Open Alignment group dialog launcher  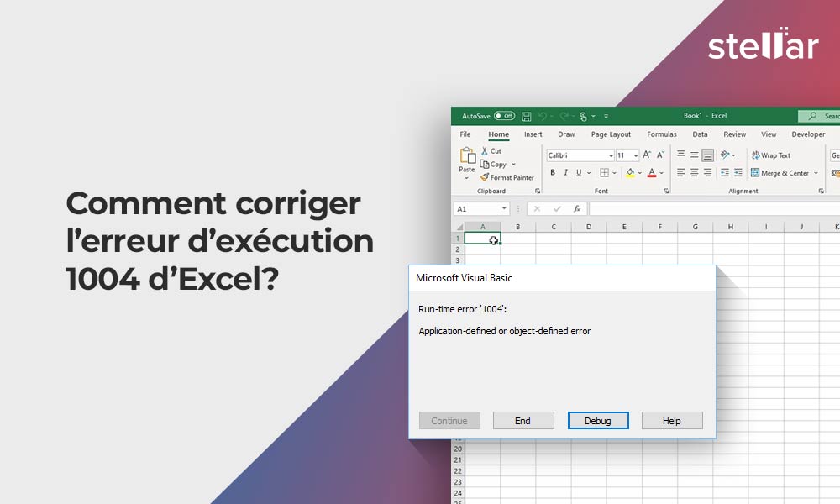click(x=821, y=192)
